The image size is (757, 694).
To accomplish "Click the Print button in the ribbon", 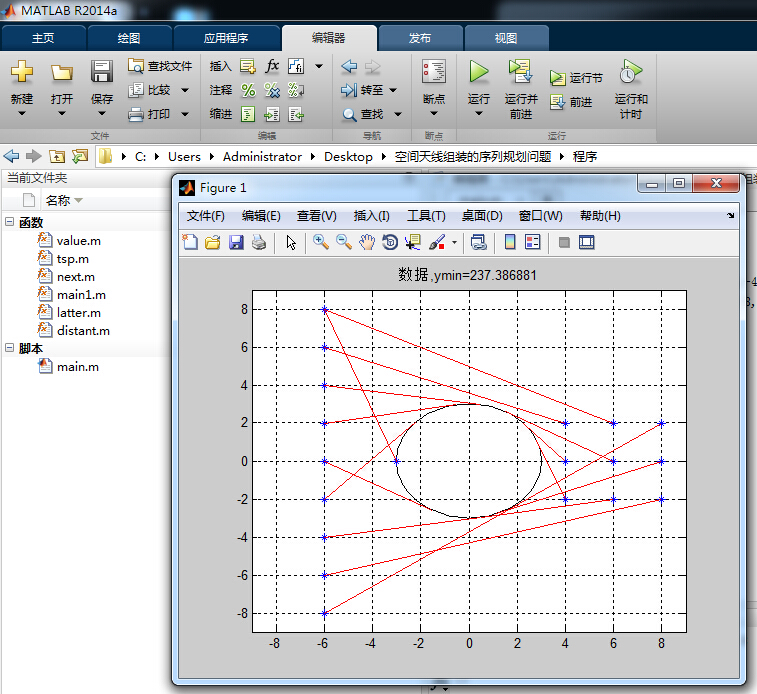I will point(150,114).
